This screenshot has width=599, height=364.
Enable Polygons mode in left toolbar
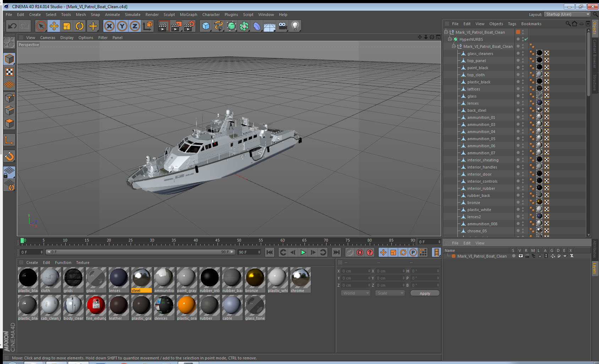pyautogui.click(x=9, y=123)
